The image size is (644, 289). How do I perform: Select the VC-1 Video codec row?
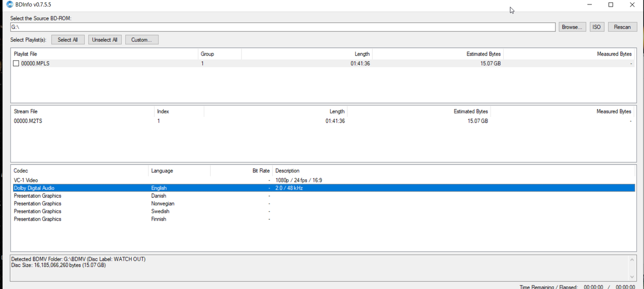pos(323,180)
